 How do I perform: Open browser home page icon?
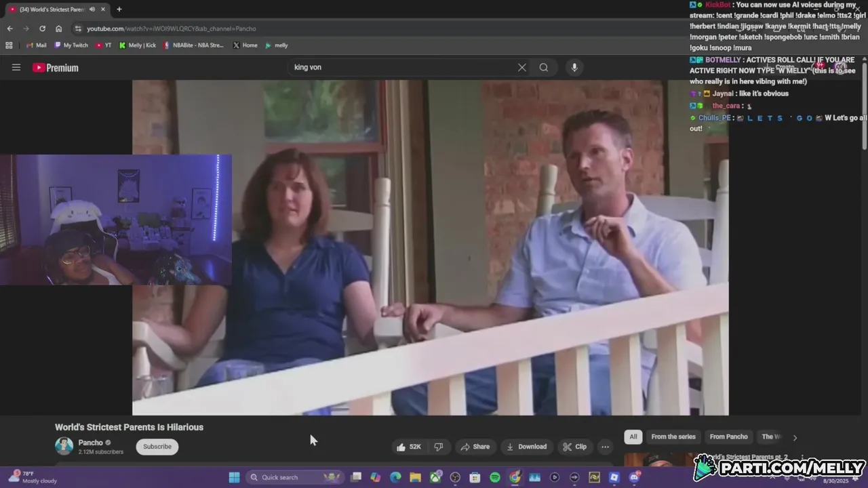point(59,28)
